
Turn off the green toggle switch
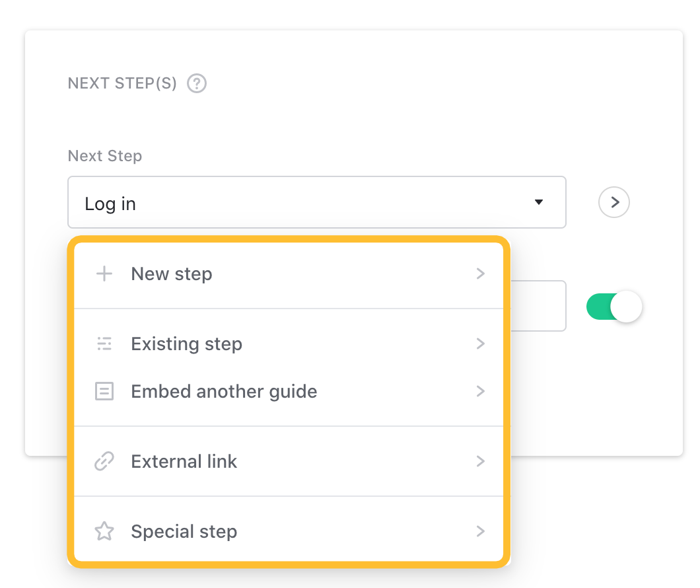pos(614,306)
